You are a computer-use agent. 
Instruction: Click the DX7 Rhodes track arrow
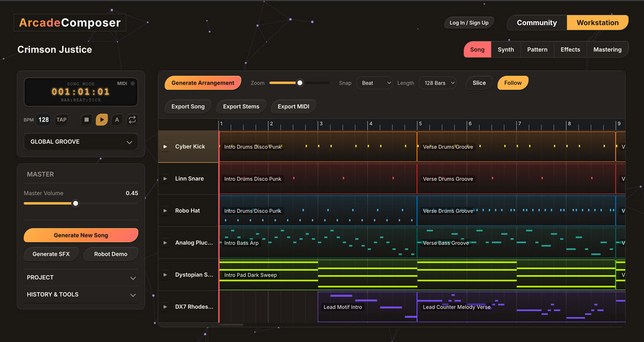165,307
